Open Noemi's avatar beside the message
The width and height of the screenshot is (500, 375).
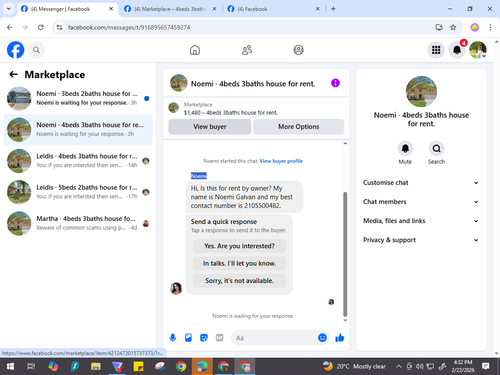[176, 288]
